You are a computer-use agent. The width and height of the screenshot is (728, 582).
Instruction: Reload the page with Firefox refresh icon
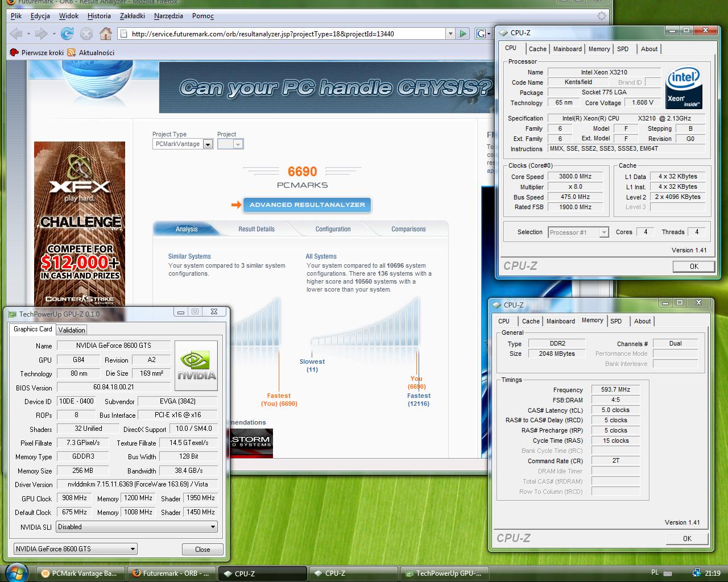tap(67, 34)
